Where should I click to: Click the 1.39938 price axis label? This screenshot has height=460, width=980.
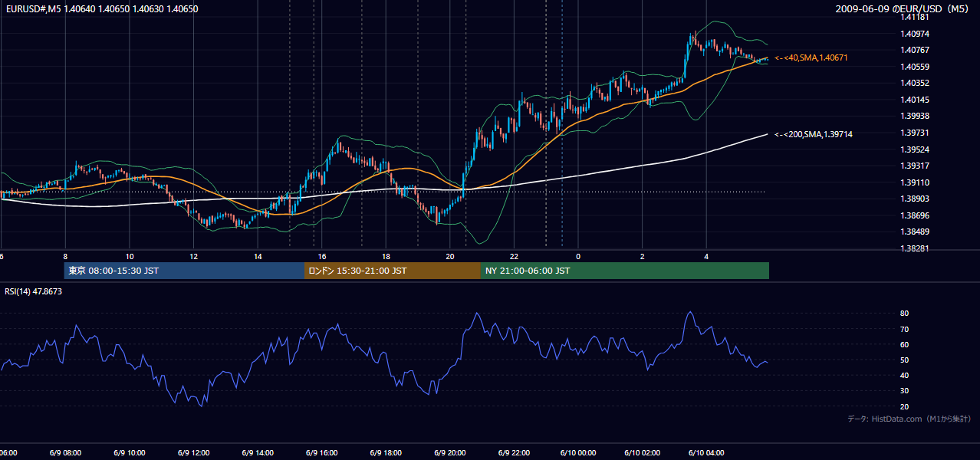[x=915, y=117]
